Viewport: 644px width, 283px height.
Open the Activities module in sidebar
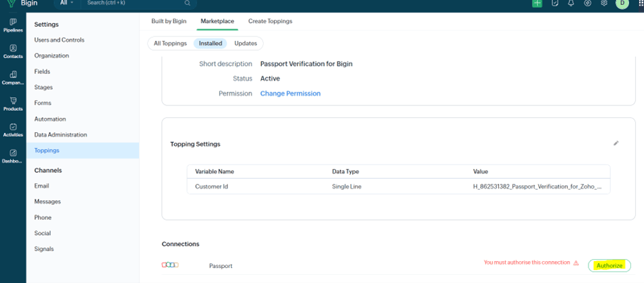coord(13,130)
